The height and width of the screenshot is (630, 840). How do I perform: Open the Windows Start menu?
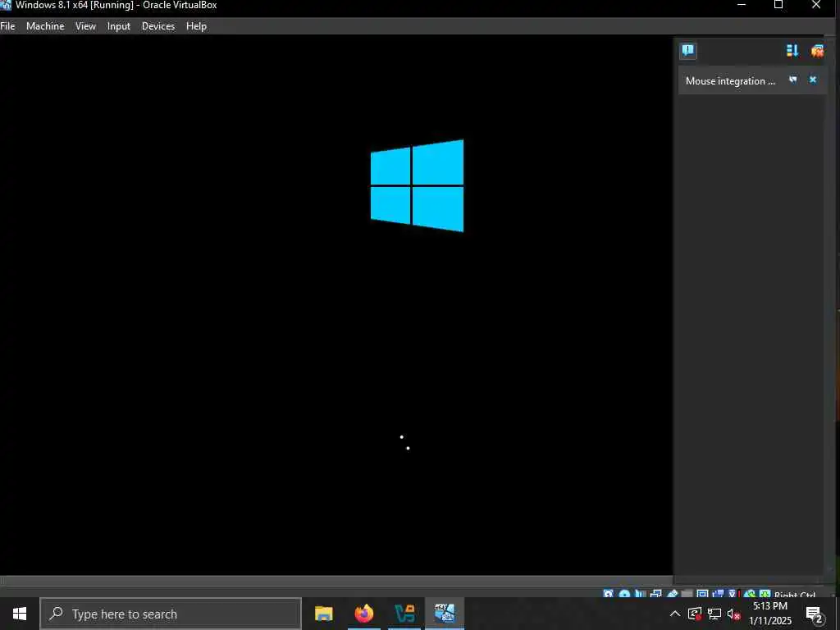point(20,614)
